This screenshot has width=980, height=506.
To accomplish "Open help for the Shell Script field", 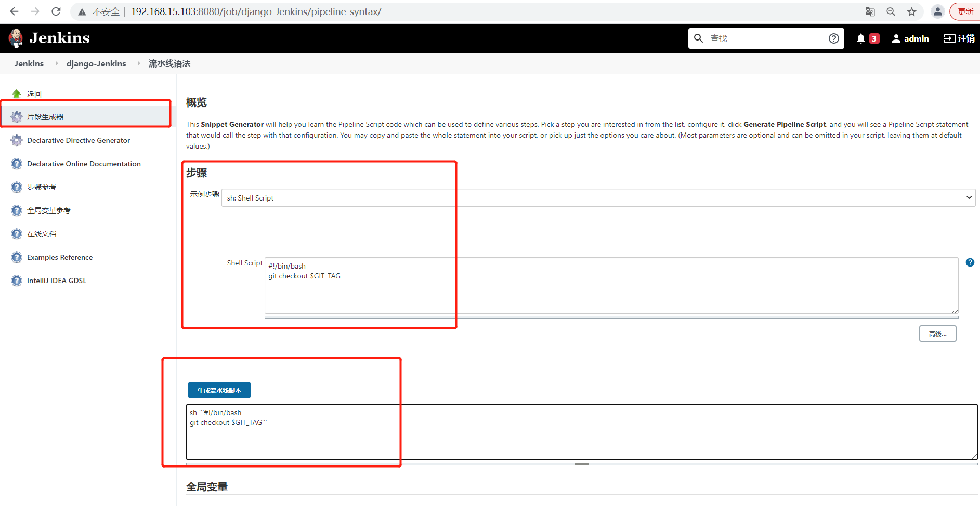I will coord(970,262).
